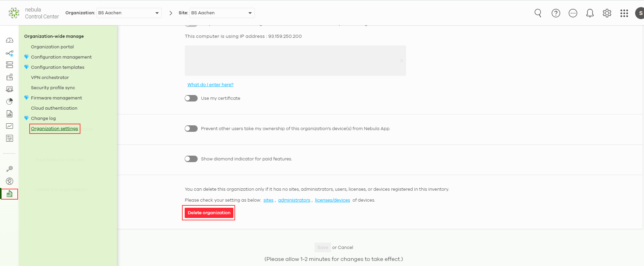Open the apps grid icon

pos(624,13)
